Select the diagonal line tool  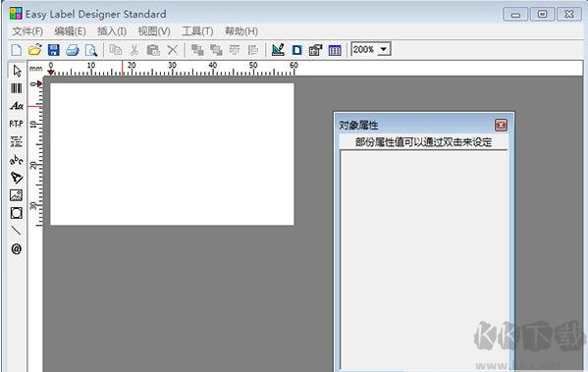coord(16,231)
